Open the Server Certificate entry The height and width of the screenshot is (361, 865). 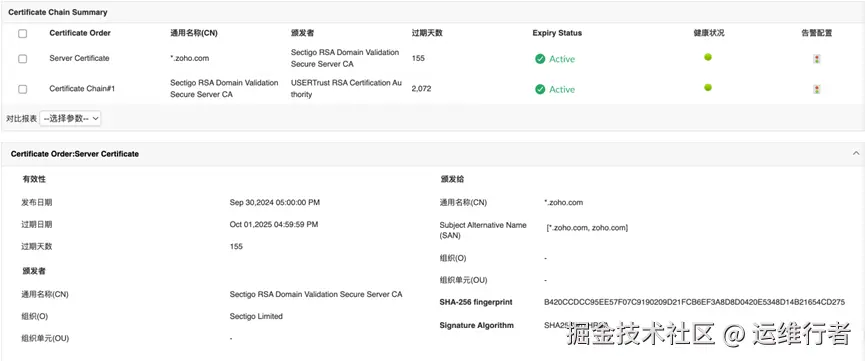[79, 58]
